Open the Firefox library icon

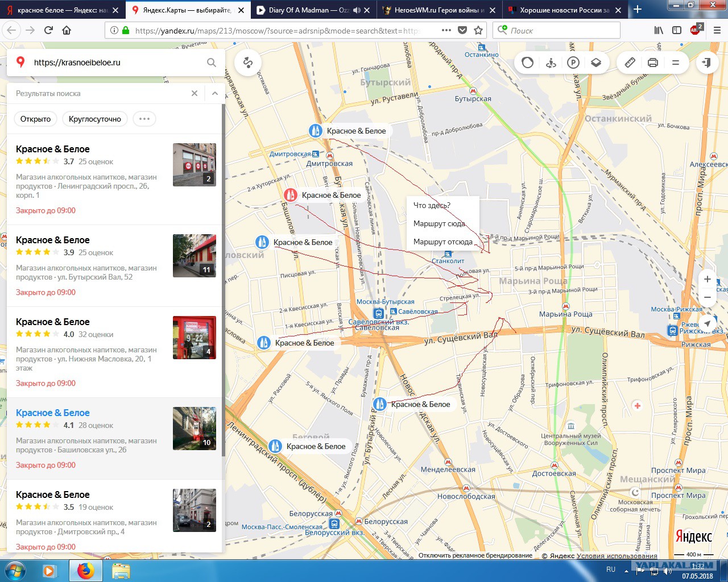659,30
